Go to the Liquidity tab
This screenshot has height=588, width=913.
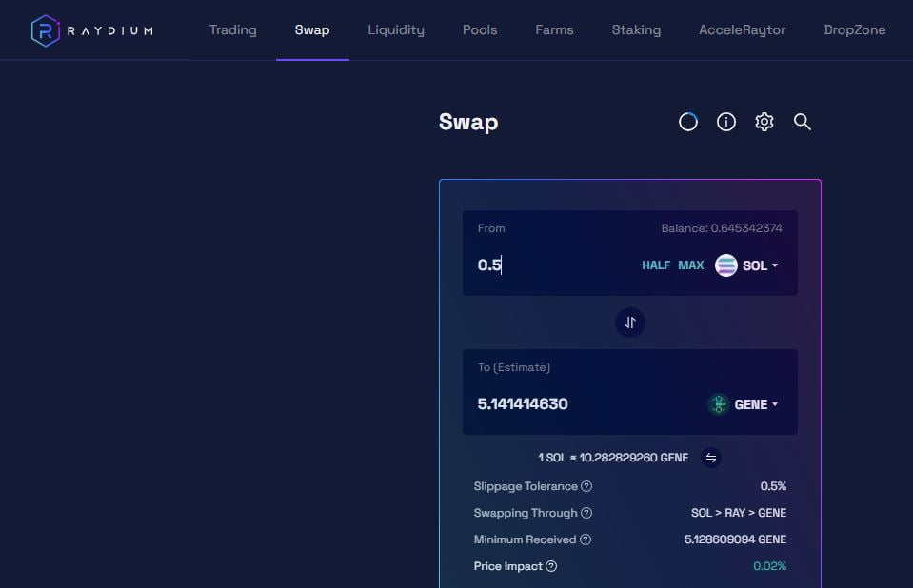(x=396, y=29)
